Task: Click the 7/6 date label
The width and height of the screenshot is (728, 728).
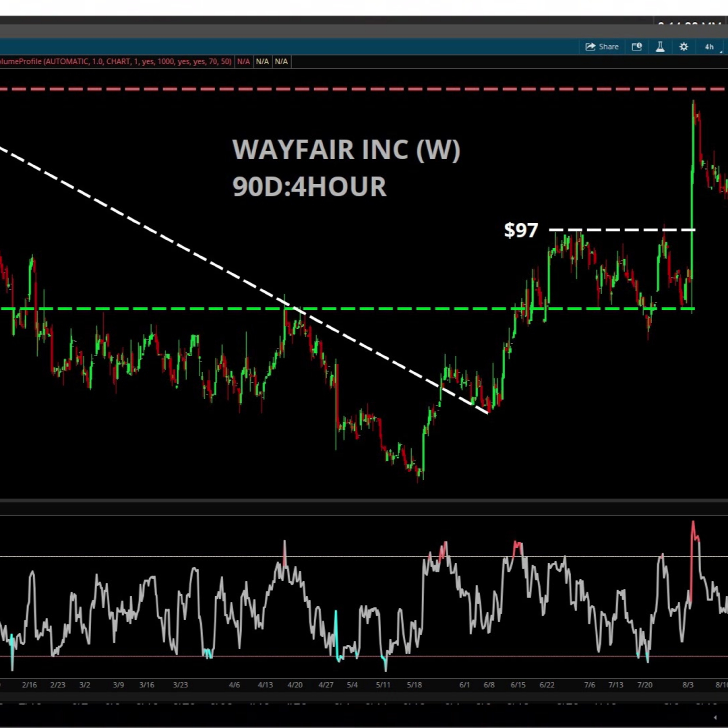Action: [x=590, y=685]
